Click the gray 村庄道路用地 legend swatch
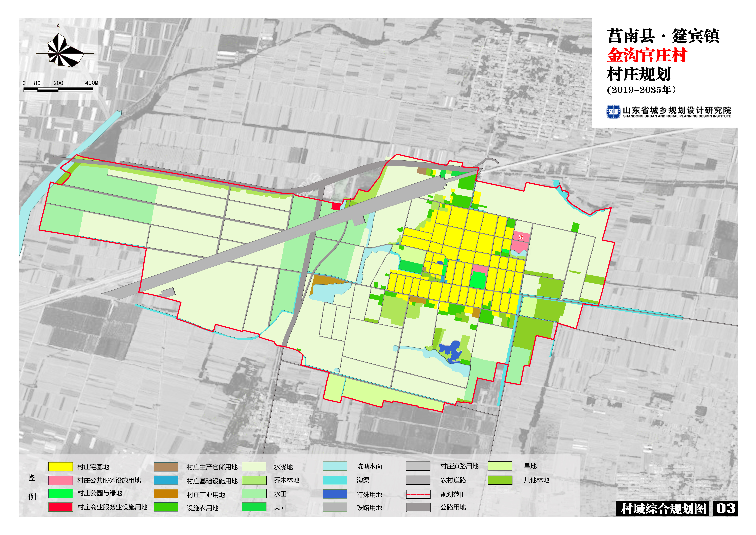Viewport: 756px width, 535px height. [418, 466]
